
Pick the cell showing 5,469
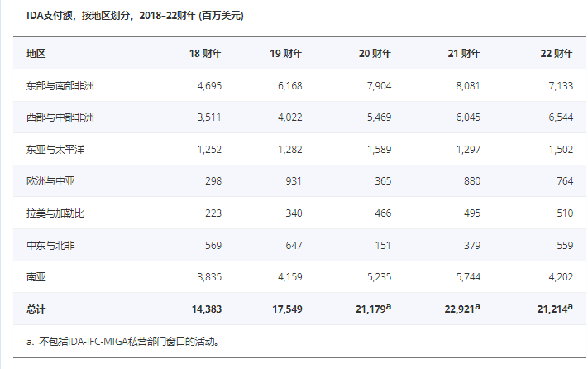[379, 117]
